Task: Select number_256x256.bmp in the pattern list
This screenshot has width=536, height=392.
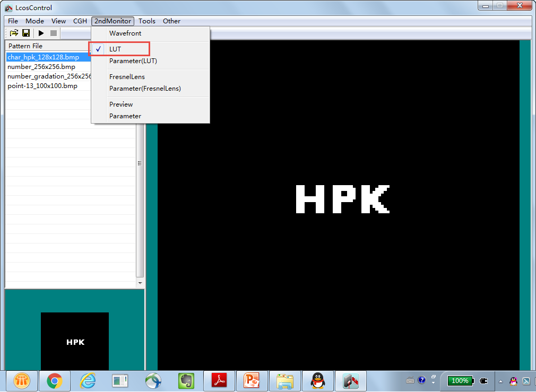Action: click(41, 67)
